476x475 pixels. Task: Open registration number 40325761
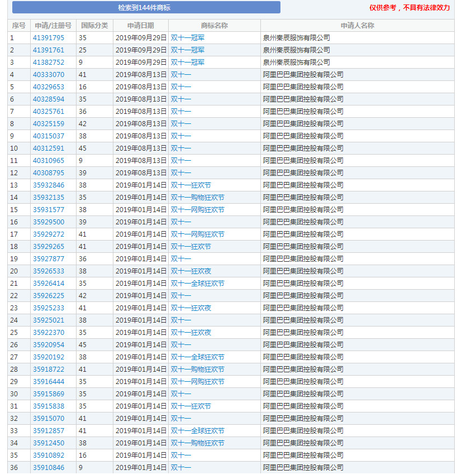pos(48,112)
